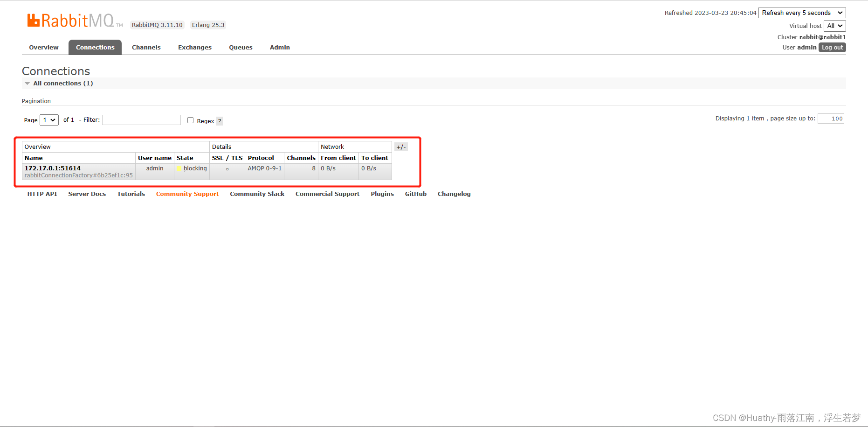Screen dimensions: 868x427
Task: Click the cluster name rabbit@rabbit1
Action: [x=822, y=37]
